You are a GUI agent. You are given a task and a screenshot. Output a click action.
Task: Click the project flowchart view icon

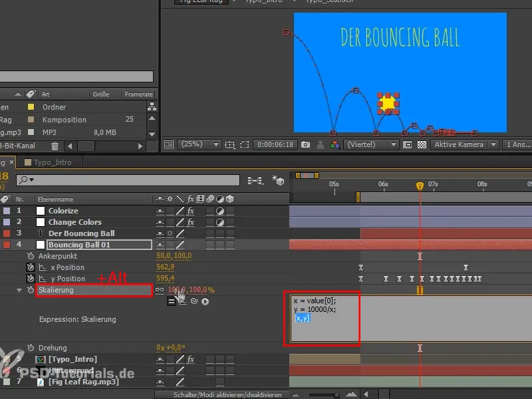click(152, 107)
